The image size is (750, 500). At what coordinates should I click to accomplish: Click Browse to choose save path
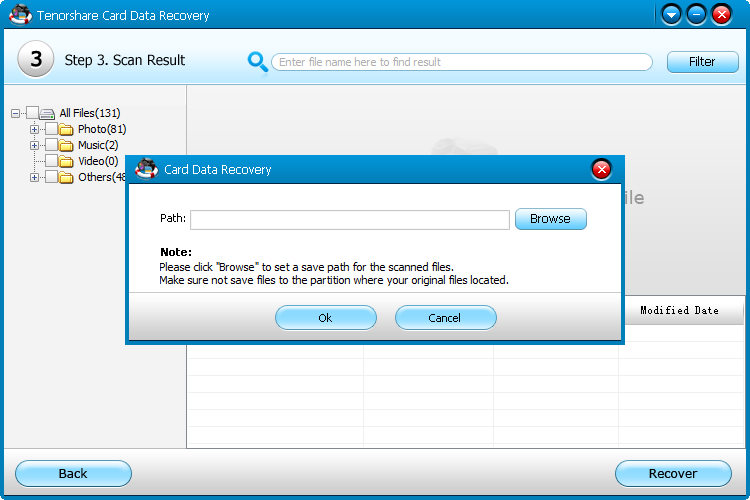(550, 219)
